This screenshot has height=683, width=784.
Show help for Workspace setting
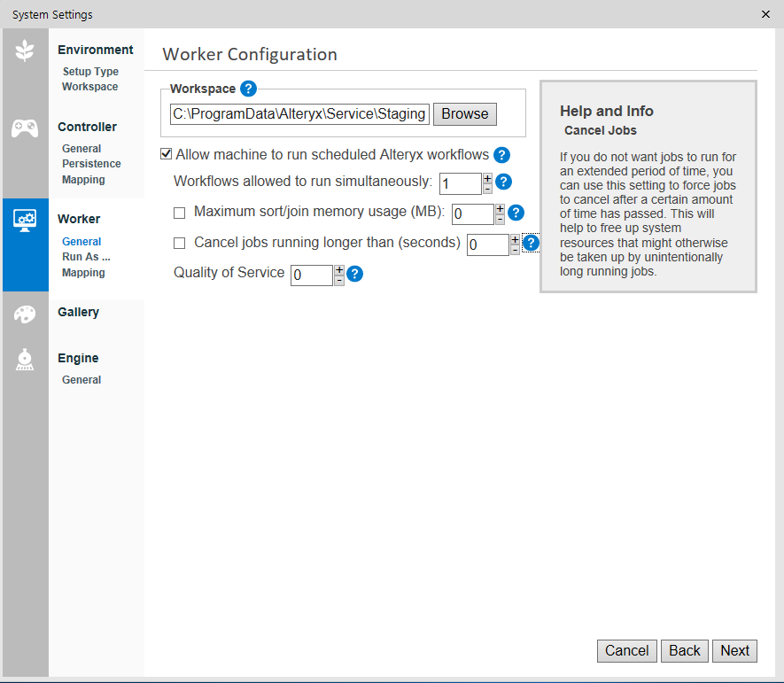point(249,89)
